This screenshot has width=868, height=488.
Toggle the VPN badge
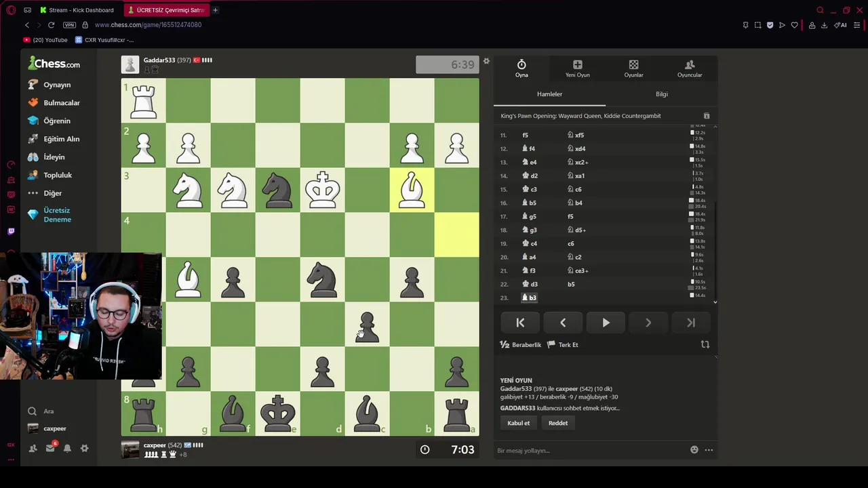coord(69,25)
